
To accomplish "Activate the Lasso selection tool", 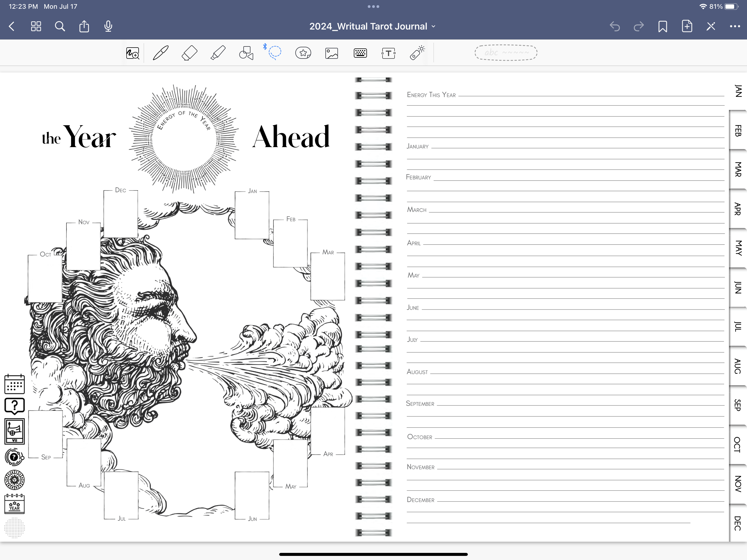I will pyautogui.click(x=275, y=52).
